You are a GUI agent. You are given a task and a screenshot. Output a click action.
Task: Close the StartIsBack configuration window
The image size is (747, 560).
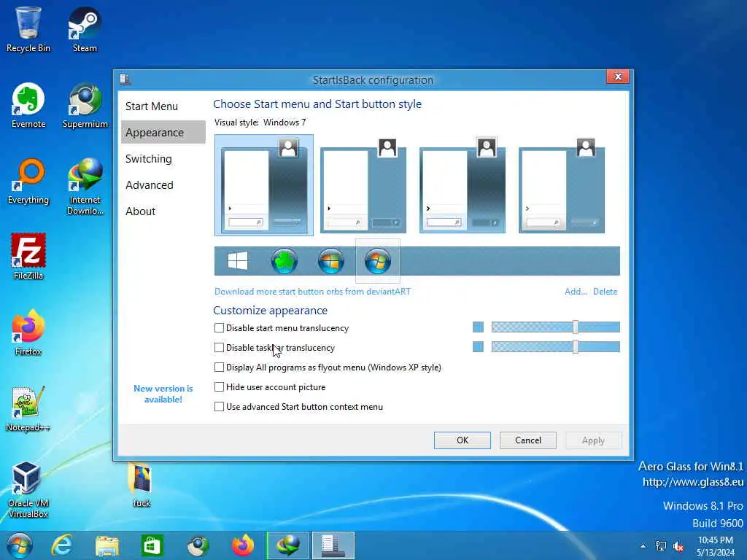point(618,76)
